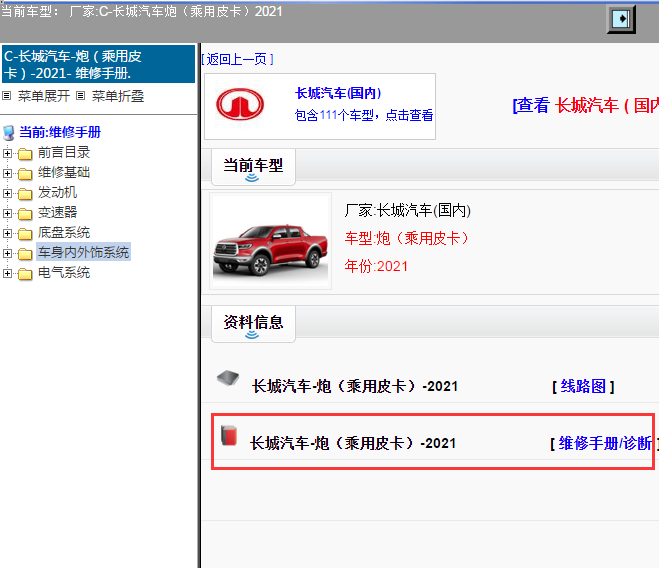Click the 当前车型 header text at top

[141, 11]
